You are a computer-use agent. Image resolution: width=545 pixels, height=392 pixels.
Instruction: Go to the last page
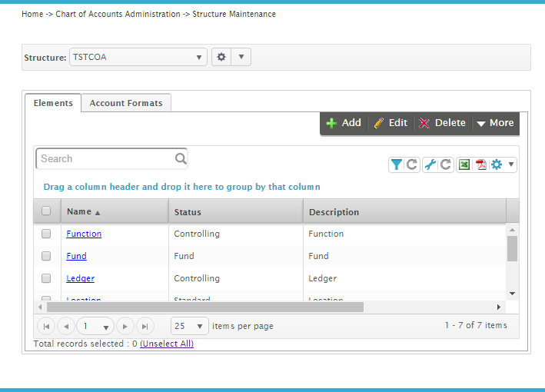145,327
